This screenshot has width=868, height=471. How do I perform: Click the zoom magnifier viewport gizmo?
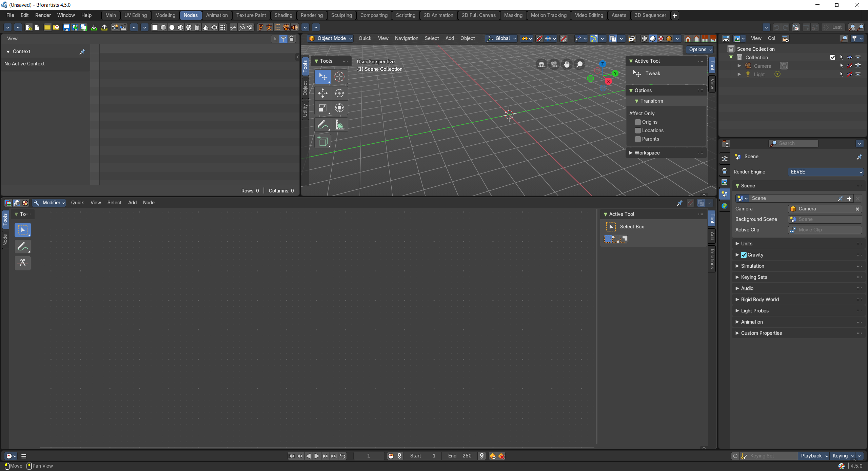(x=580, y=64)
